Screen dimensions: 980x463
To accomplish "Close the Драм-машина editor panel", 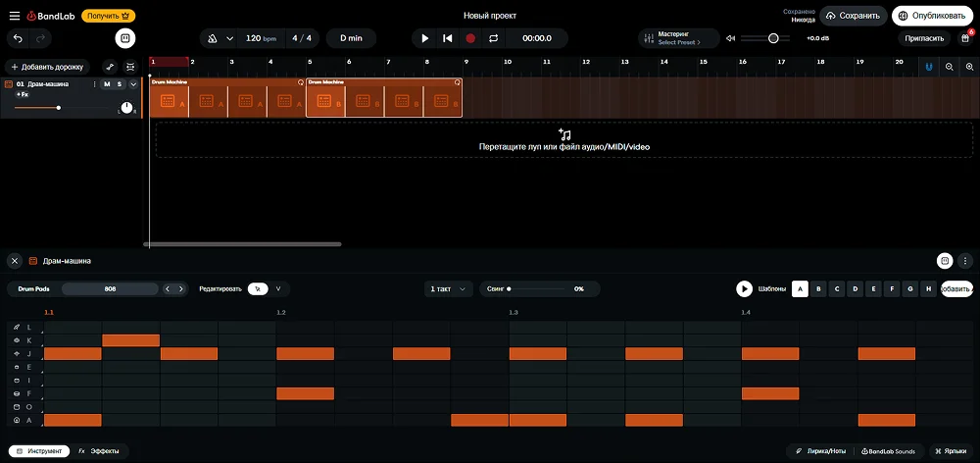I will tap(15, 260).
